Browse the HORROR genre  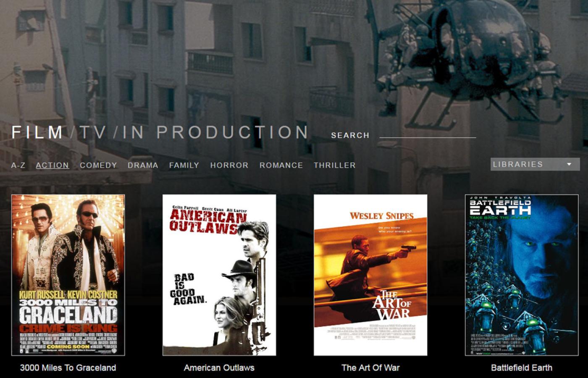click(229, 165)
